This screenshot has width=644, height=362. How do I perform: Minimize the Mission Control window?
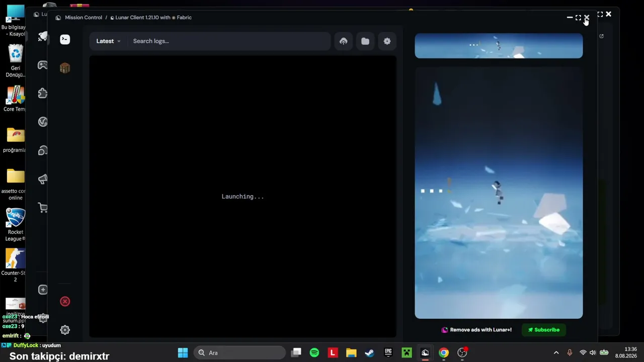click(570, 18)
